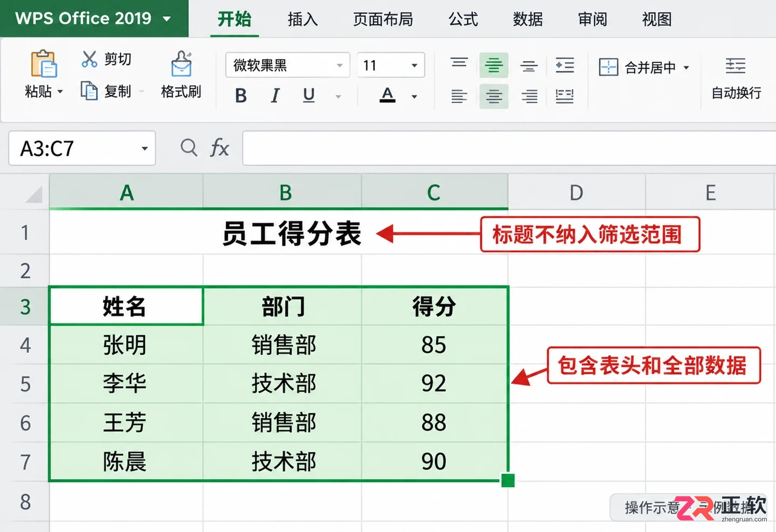This screenshot has width=776, height=532.
Task: Click the scissors Cut icon
Action: click(89, 59)
